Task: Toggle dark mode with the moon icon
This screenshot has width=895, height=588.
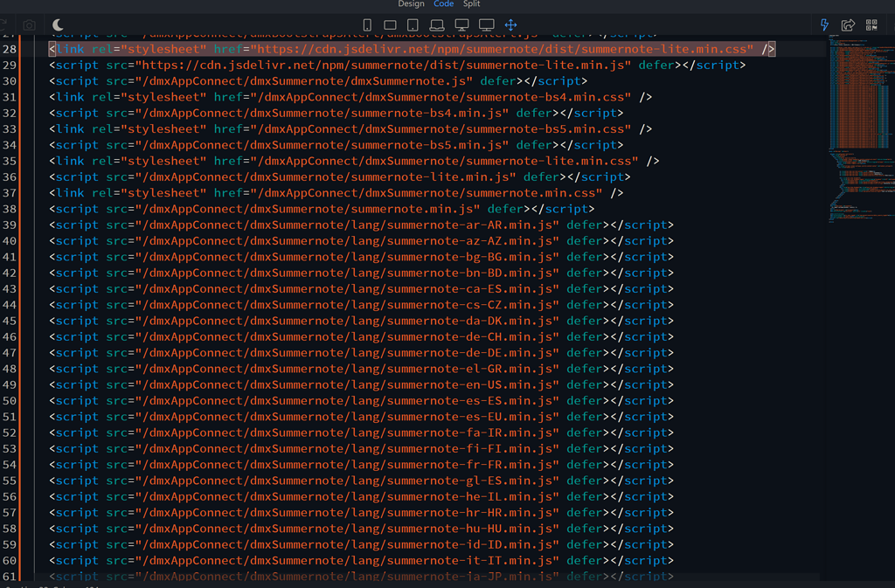Action: [58, 25]
